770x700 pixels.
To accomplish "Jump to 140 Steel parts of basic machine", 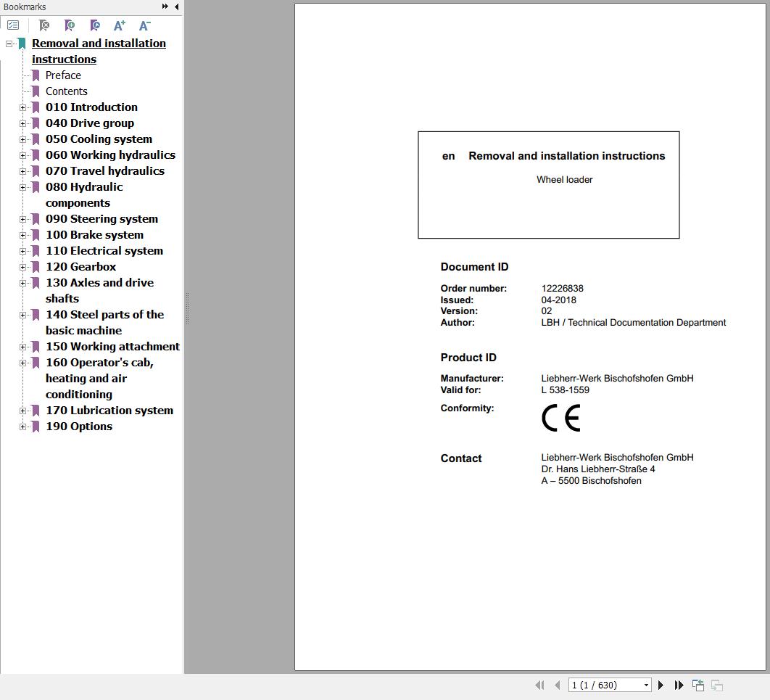I will [104, 323].
